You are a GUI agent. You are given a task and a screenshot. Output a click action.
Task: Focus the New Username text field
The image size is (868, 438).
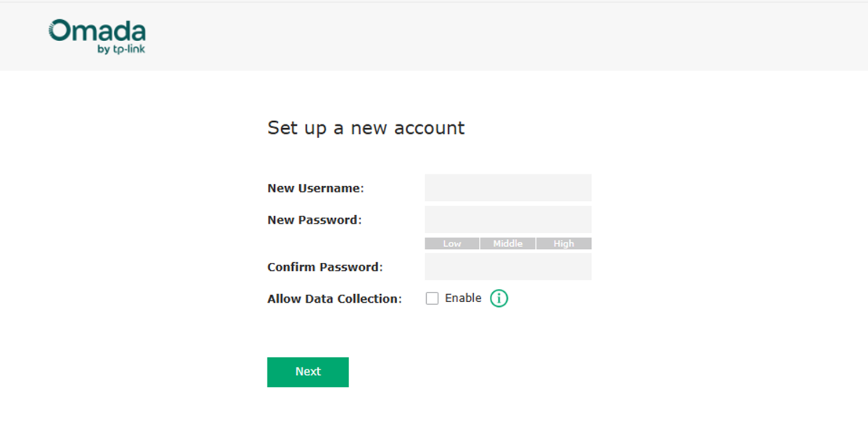click(508, 188)
